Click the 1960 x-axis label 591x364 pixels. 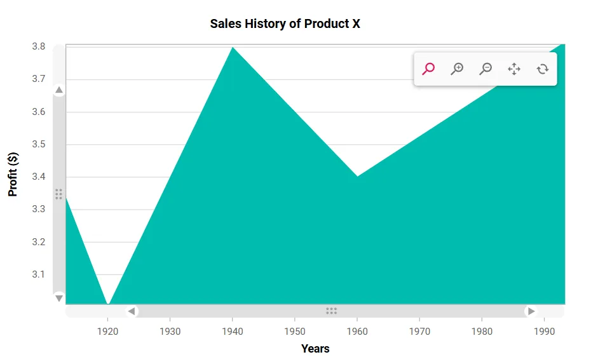357,332
